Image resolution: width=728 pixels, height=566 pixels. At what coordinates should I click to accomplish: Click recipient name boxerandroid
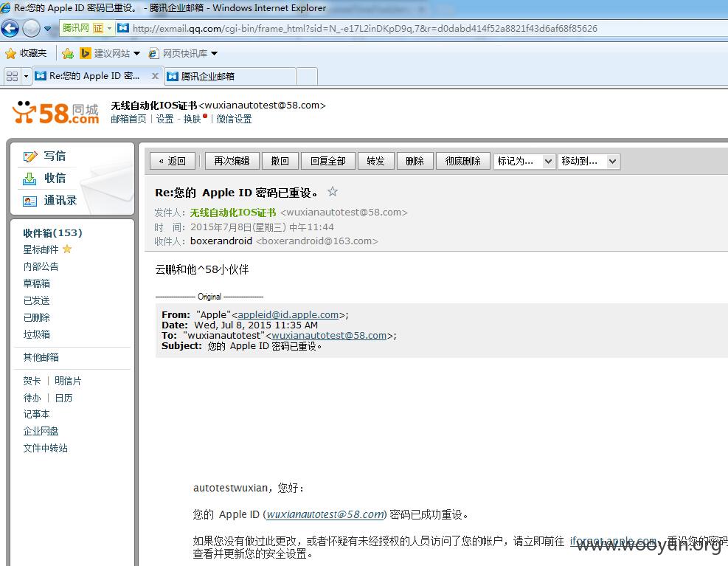(221, 241)
